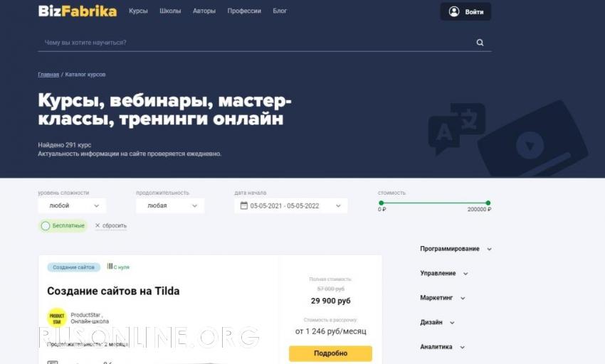
Task: Click the calendar icon in the date filter
Action: coord(244,205)
